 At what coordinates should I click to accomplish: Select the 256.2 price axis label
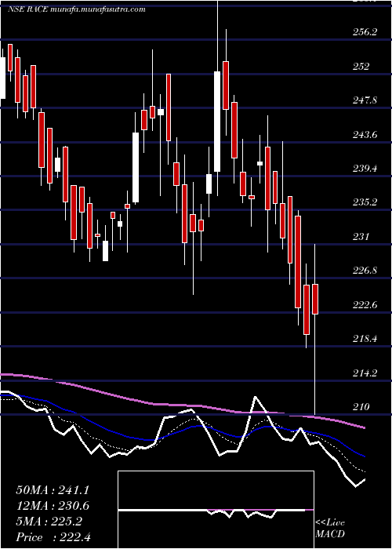365,32
